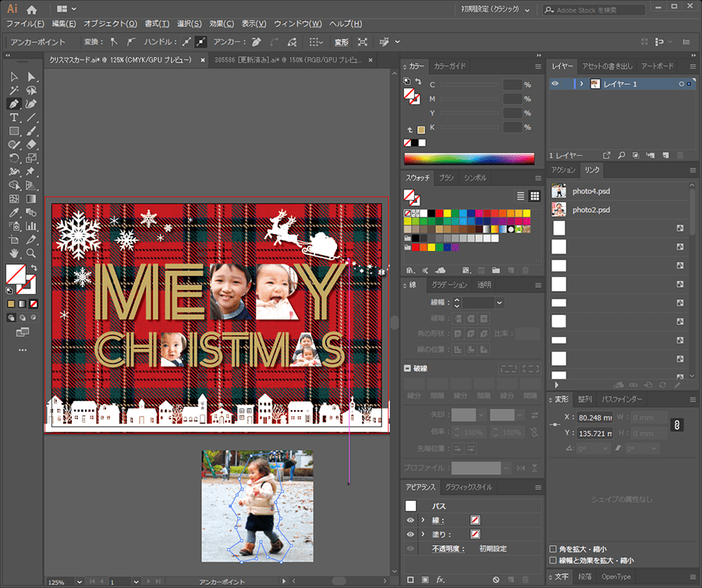Click the 不透明度 link in Appearance

[x=448, y=548]
